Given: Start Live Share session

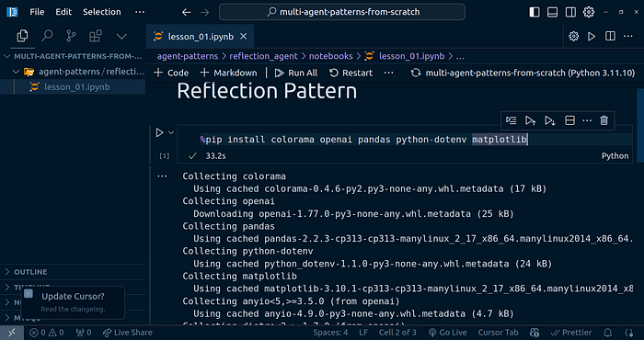Looking at the screenshot, I should tap(128, 333).
